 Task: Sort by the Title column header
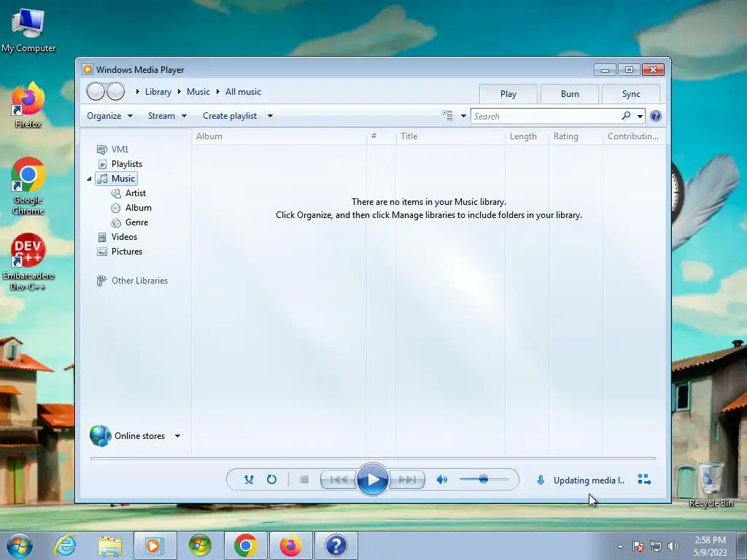(x=450, y=136)
